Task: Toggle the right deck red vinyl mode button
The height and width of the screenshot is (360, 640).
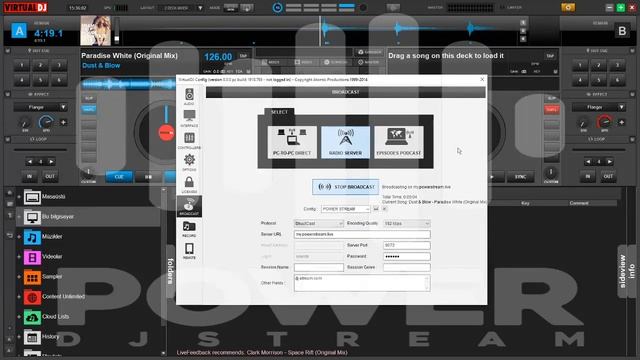Action: click(x=551, y=109)
